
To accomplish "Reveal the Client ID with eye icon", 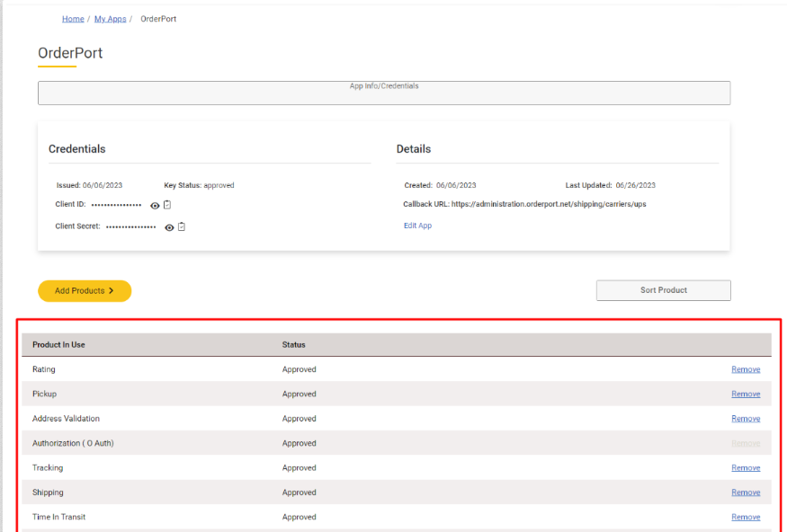I will (x=155, y=206).
